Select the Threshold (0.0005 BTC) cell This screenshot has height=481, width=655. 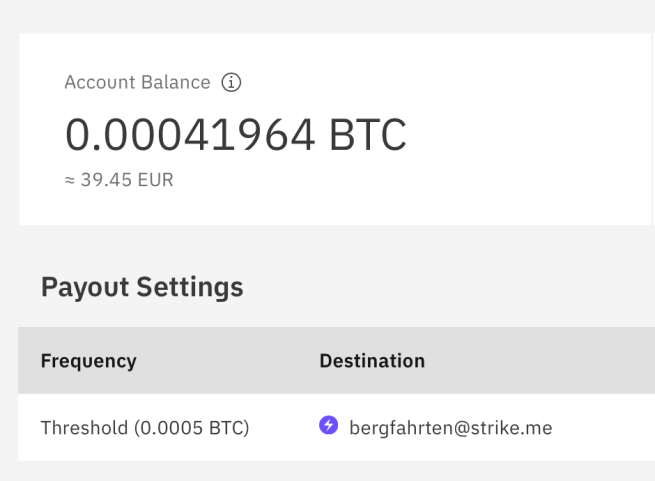[x=144, y=428]
